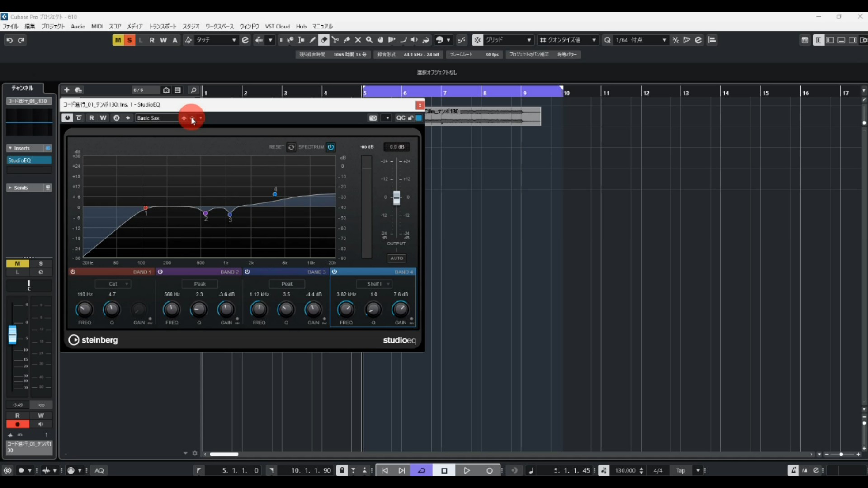Toggle the Cycle loop button
The width and height of the screenshot is (868, 488).
point(421,470)
